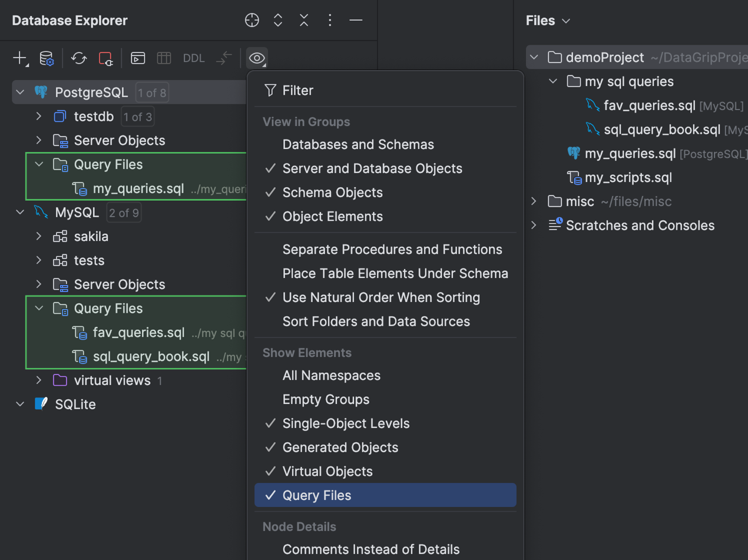748x560 pixels.
Task: Open the Jump to Query Console icon
Action: click(x=137, y=58)
